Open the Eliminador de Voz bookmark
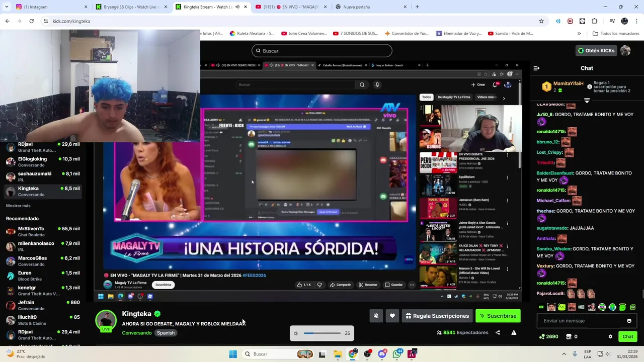 458,34
